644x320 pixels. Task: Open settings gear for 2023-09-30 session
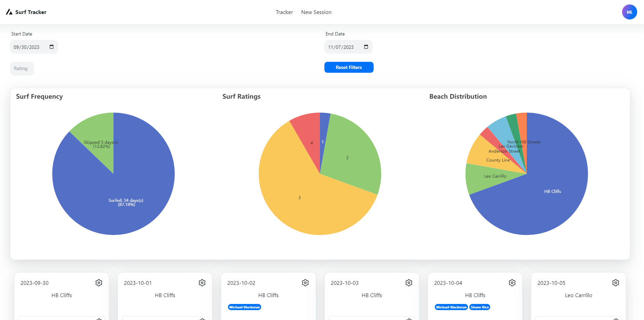tap(99, 283)
